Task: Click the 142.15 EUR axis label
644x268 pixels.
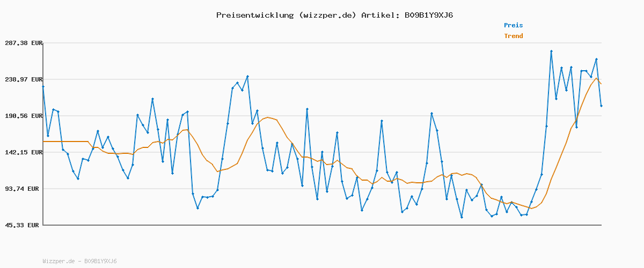Action: [x=22, y=152]
